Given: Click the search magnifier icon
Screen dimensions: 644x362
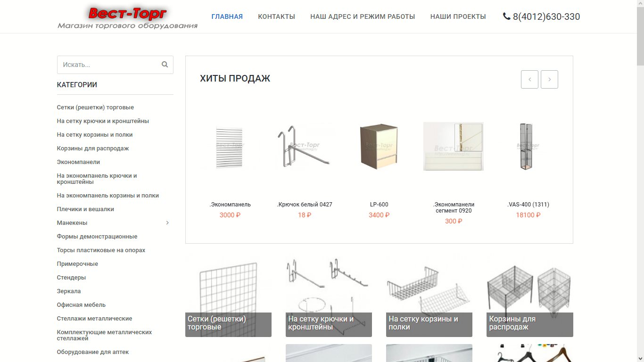Looking at the screenshot, I should pyautogui.click(x=165, y=65).
